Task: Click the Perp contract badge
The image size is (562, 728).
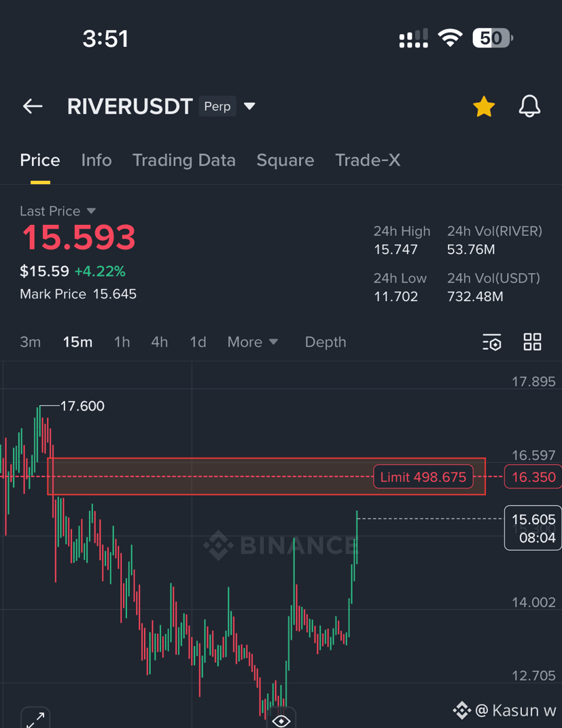Action: point(217,106)
